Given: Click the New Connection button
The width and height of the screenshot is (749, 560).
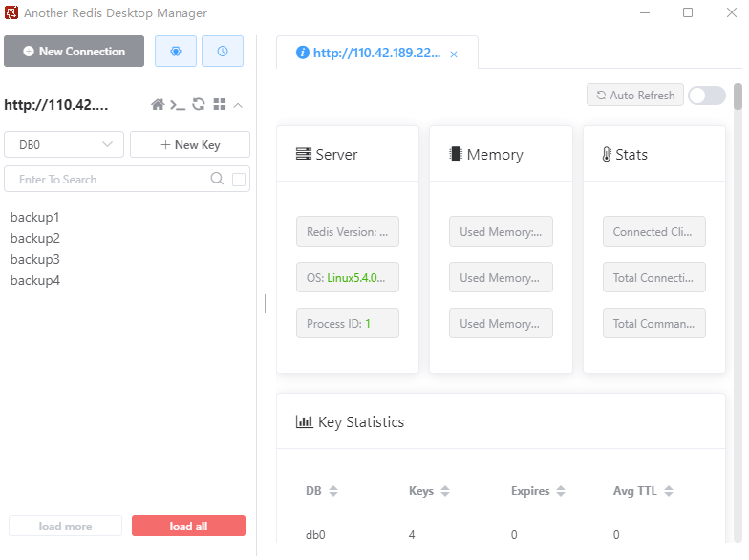Looking at the screenshot, I should [74, 52].
